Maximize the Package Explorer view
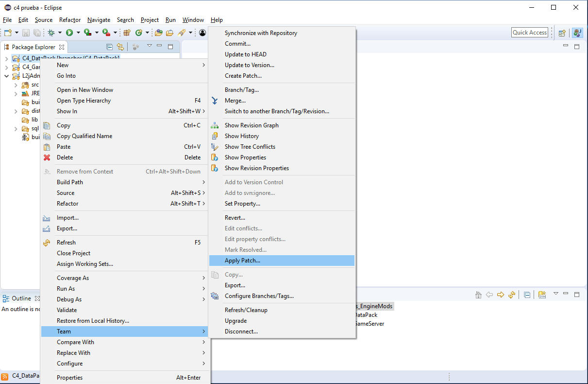 click(170, 47)
